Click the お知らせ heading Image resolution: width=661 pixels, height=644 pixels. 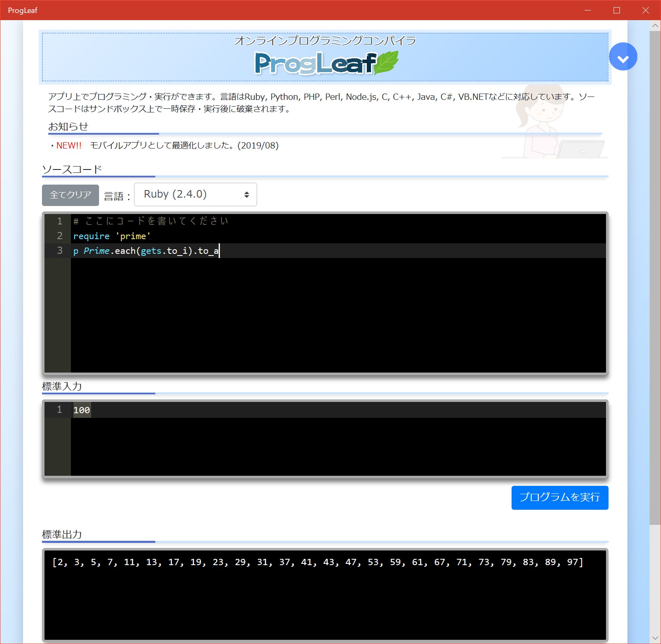coord(68,126)
